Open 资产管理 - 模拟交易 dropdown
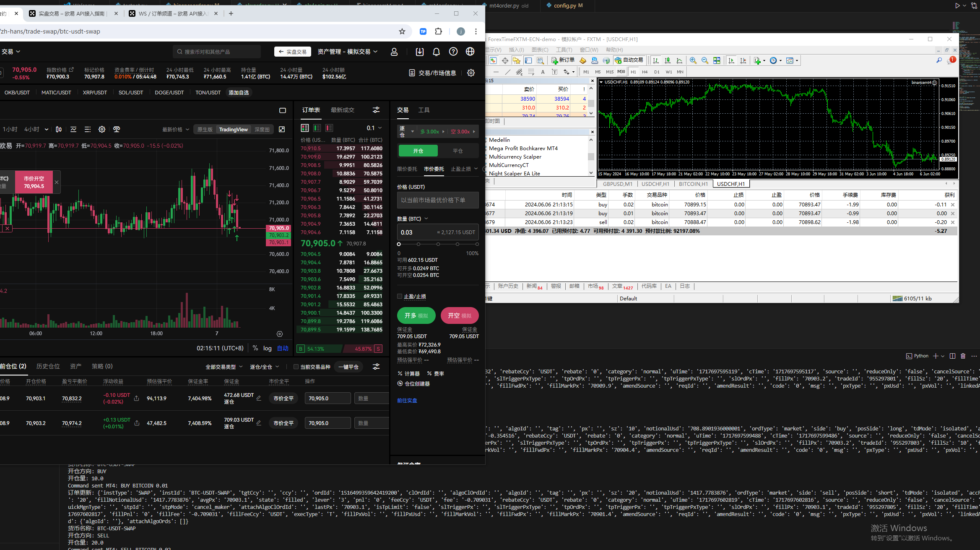The width and height of the screenshot is (980, 550). pyautogui.click(x=348, y=52)
